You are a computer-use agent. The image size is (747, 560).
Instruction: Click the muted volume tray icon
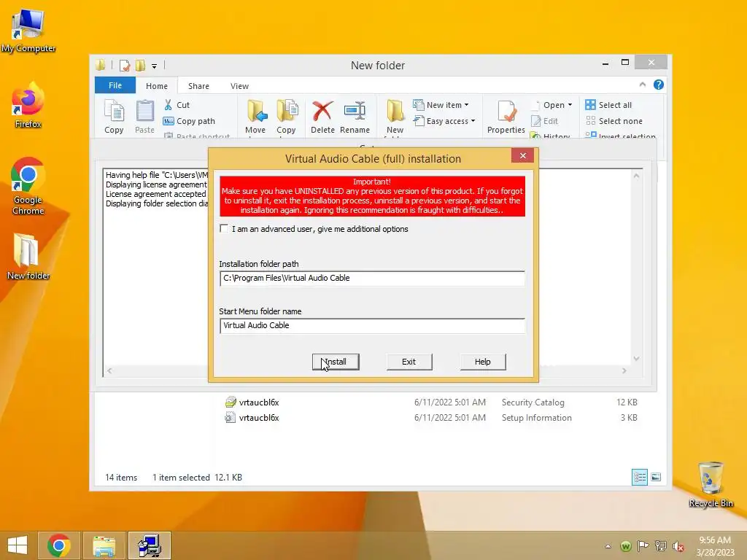click(678, 546)
